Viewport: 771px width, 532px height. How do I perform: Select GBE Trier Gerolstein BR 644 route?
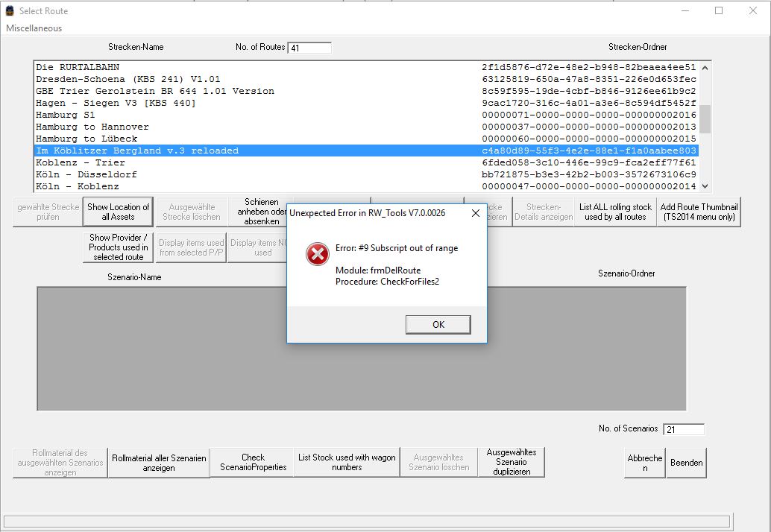tap(366, 91)
